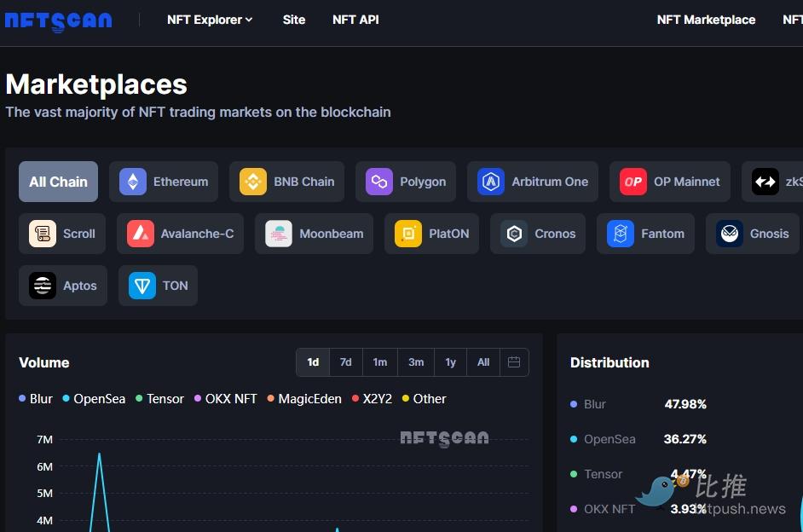Toggle the OpenSea series in legend
This screenshot has width=803, height=532.
pyautogui.click(x=94, y=399)
